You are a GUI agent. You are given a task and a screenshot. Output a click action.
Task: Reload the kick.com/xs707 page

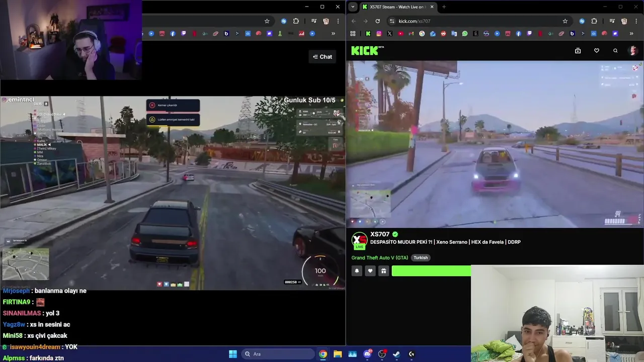tap(378, 21)
